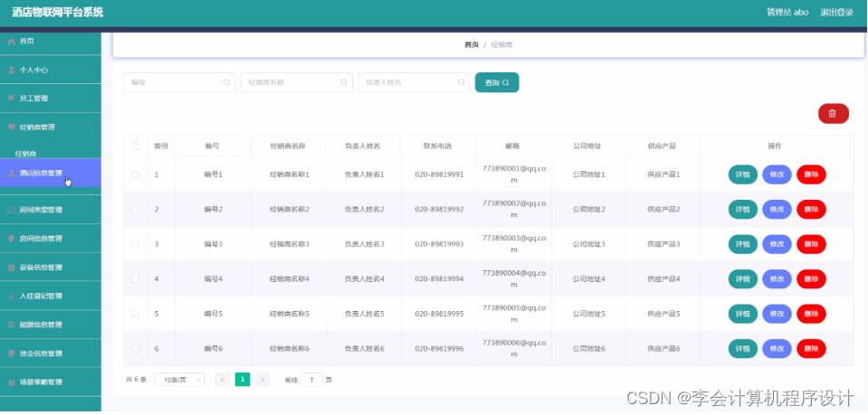Expand the 能源信息管理 menu chevron
This screenshot has width=868, height=415.
point(89,325)
